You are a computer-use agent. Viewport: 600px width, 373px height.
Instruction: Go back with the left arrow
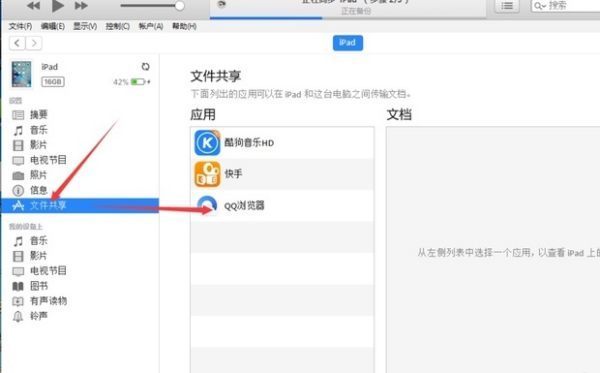point(17,43)
